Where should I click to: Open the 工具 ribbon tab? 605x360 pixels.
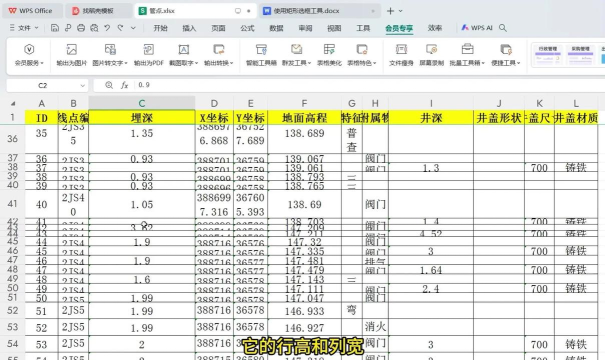tap(363, 28)
